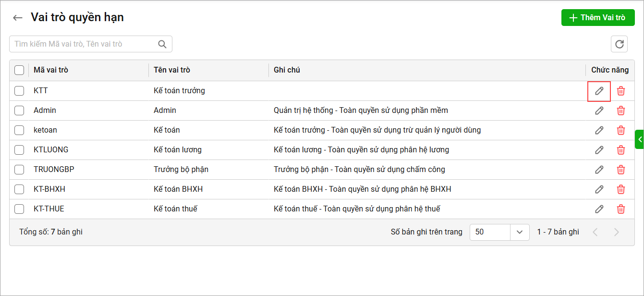Click the Quản trị hệ thống note cell
The image size is (644, 296).
click(x=361, y=111)
